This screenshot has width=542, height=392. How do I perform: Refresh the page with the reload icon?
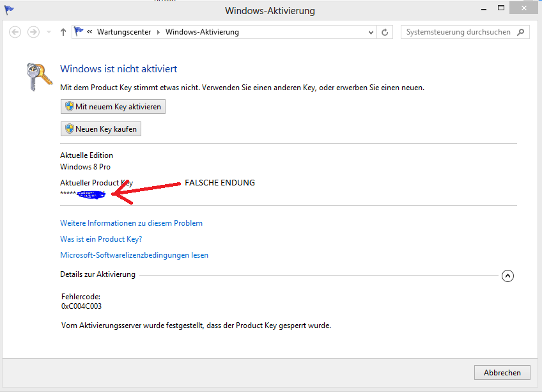click(385, 32)
